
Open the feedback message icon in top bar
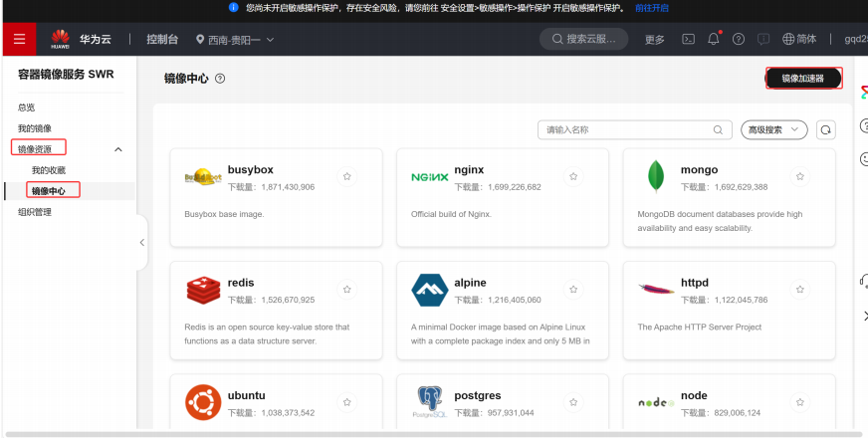pos(763,39)
